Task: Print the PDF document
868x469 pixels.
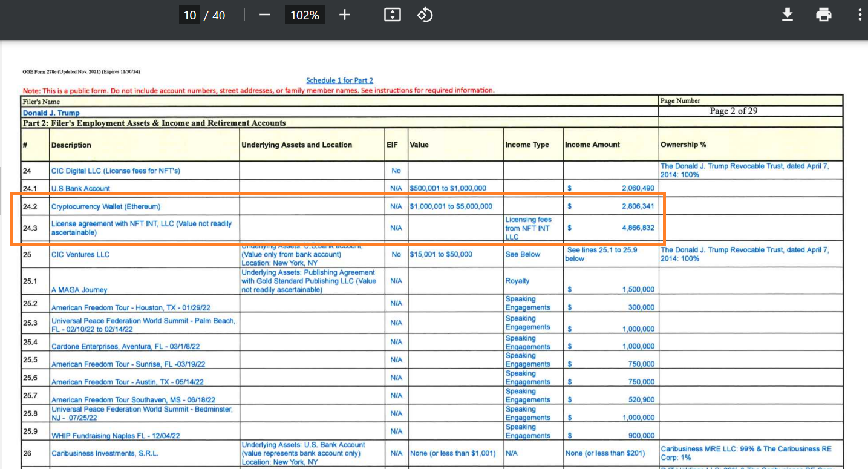Action: pos(823,15)
